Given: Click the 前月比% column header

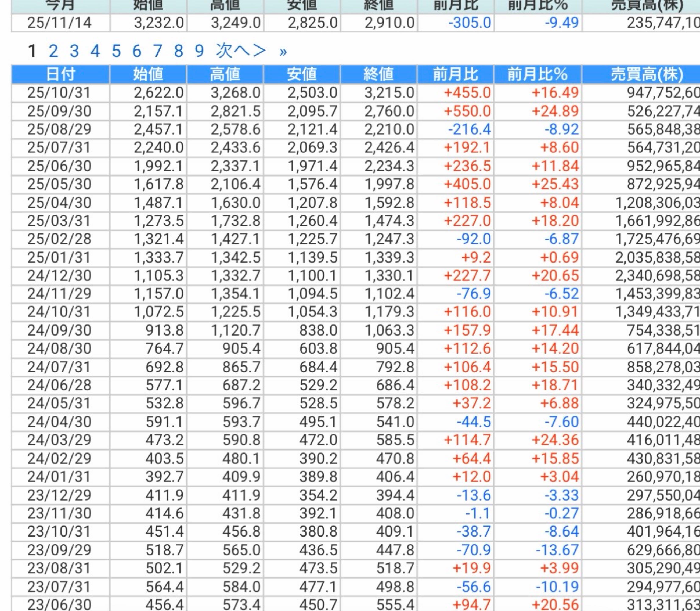Looking at the screenshot, I should click(x=538, y=74).
